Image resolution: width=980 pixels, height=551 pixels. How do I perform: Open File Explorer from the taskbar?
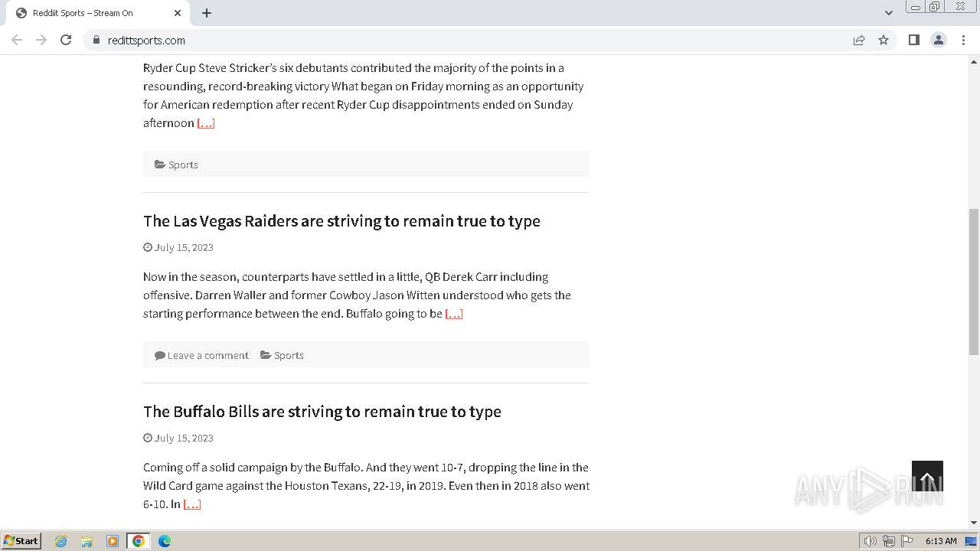(87, 541)
